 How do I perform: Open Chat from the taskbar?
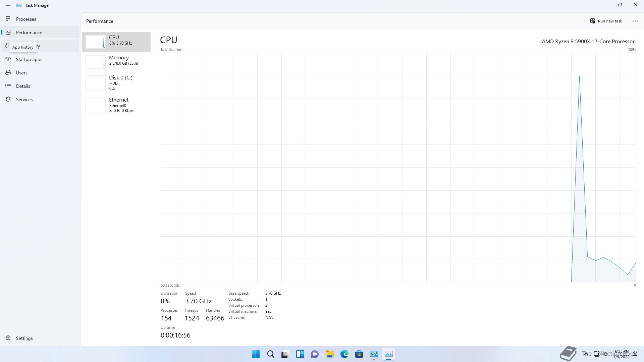tap(315, 354)
